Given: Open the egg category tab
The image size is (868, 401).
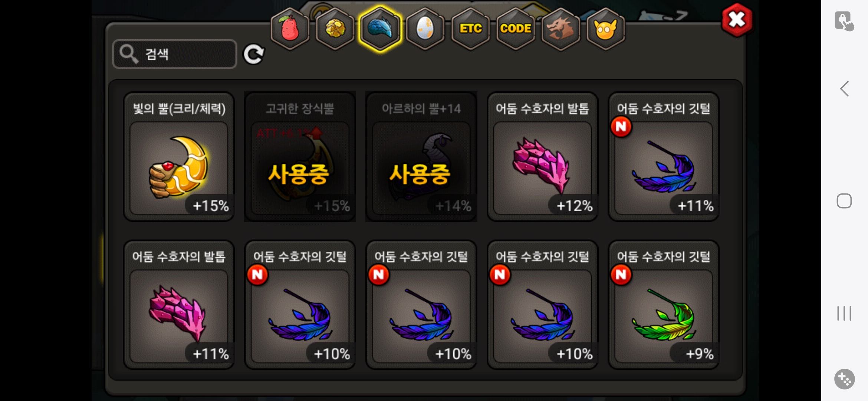Looking at the screenshot, I should [x=425, y=29].
